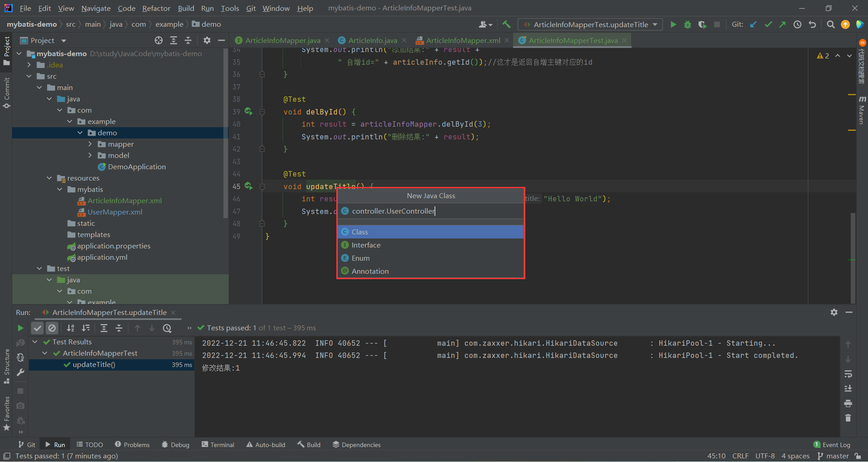Expand all in Project panel
This screenshot has width=868, height=462.
[173, 40]
